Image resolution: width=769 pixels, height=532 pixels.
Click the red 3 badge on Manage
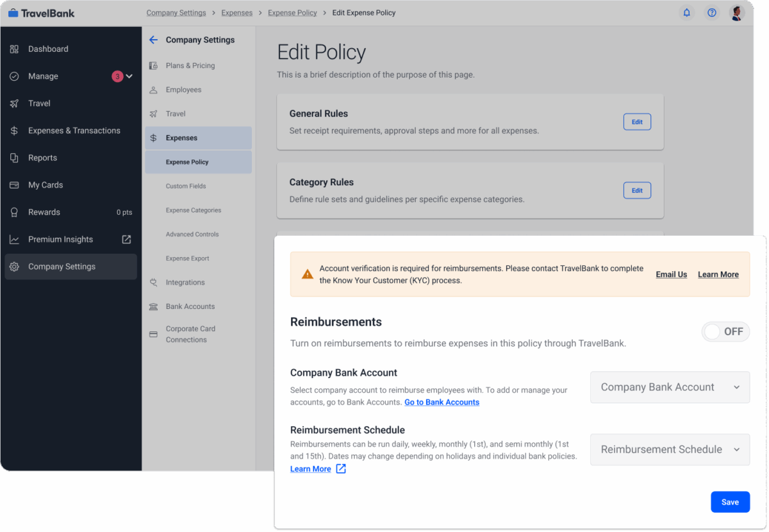(x=117, y=76)
